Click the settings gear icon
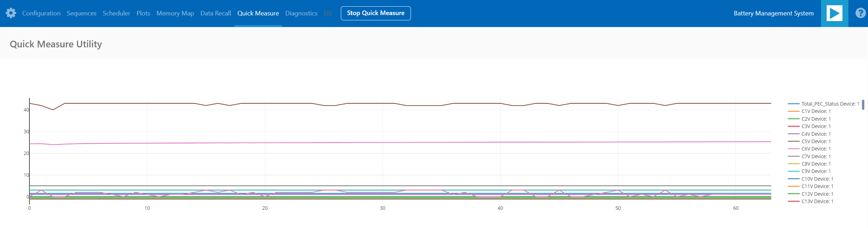This screenshot has width=868, height=228. 11,13
